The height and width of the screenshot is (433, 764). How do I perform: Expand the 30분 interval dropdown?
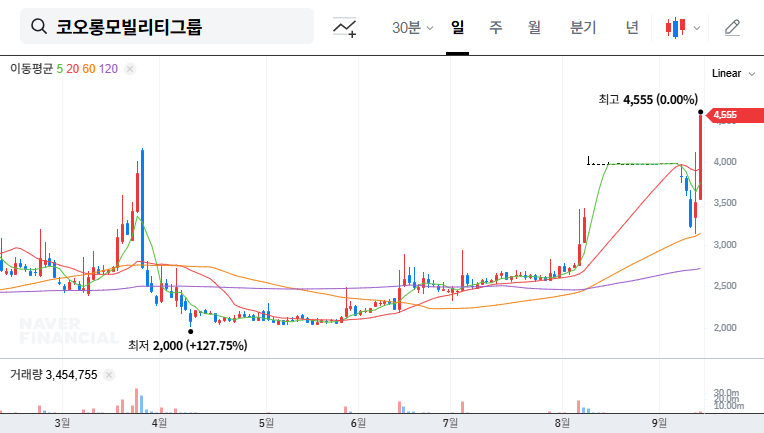[412, 27]
